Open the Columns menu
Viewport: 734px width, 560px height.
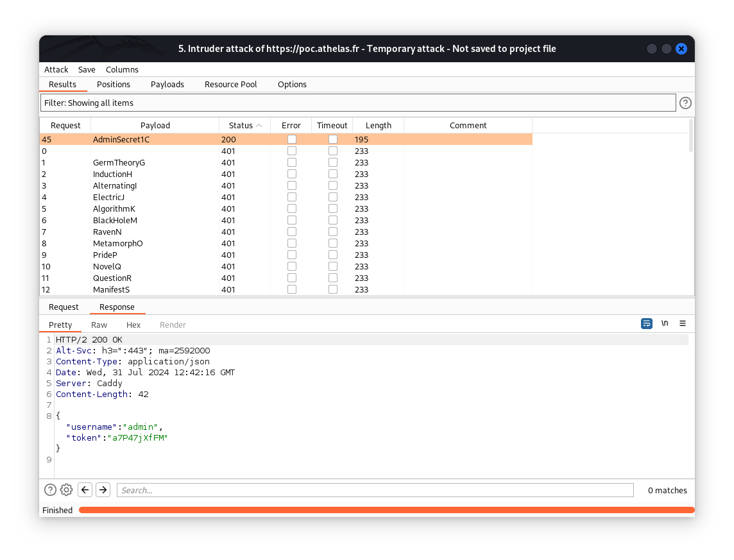pos(122,70)
